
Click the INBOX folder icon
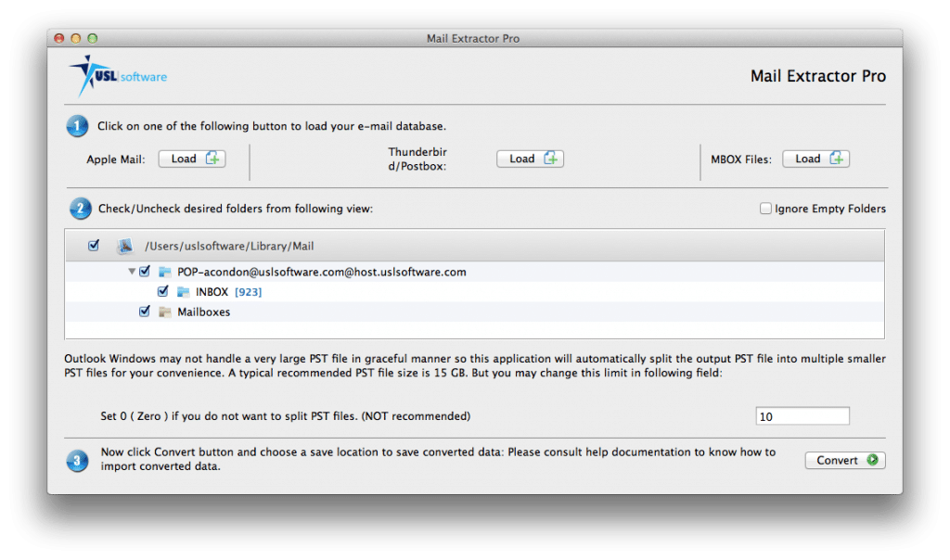tap(184, 291)
